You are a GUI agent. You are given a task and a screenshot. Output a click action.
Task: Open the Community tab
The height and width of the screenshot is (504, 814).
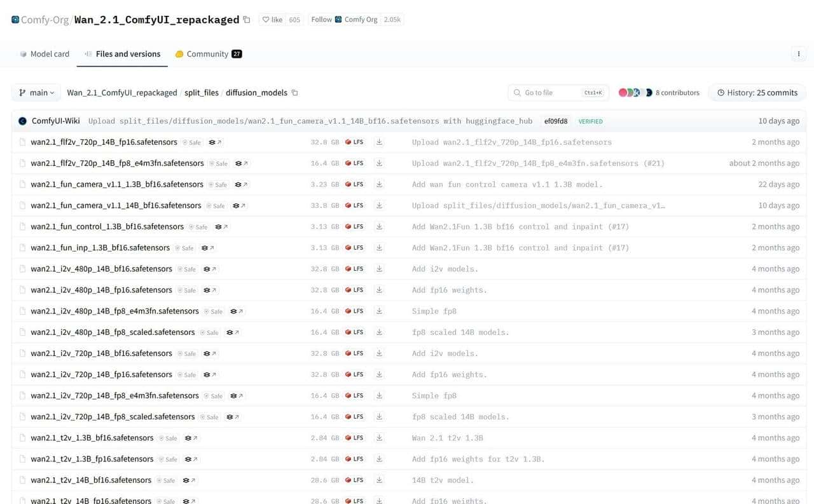pyautogui.click(x=208, y=54)
